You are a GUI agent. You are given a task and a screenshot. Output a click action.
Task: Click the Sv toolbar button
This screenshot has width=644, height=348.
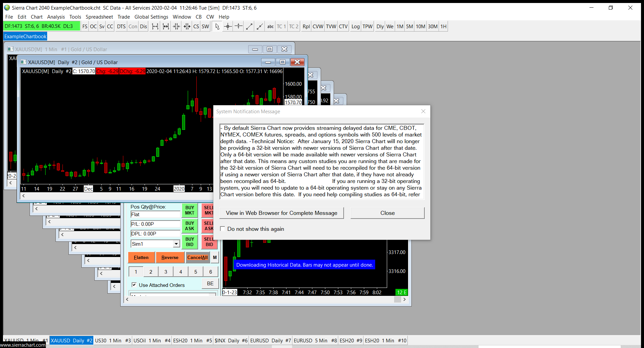102,27
